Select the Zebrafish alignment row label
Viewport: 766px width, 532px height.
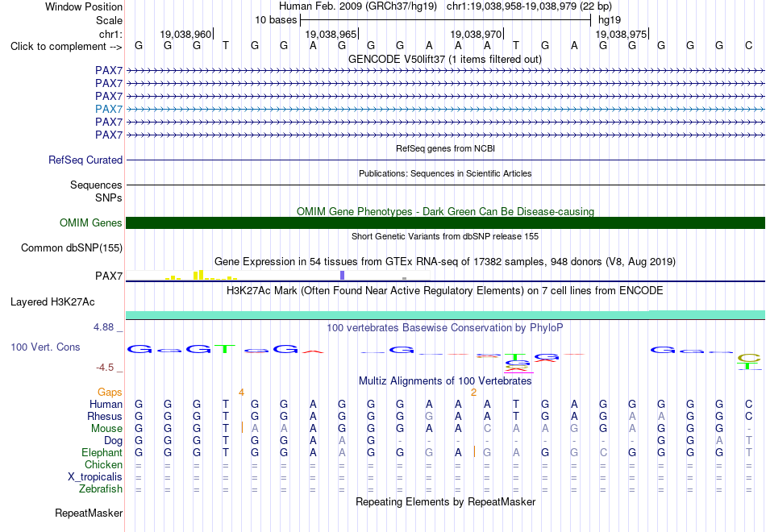click(x=101, y=489)
